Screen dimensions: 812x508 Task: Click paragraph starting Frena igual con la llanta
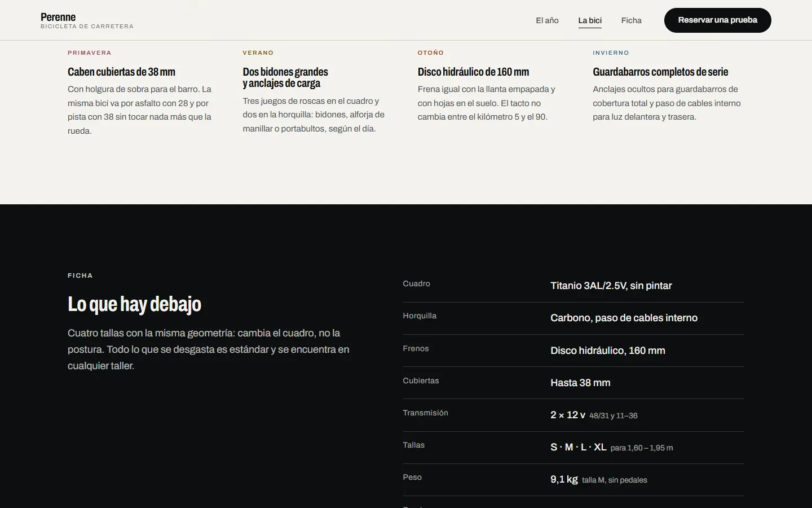(487, 103)
